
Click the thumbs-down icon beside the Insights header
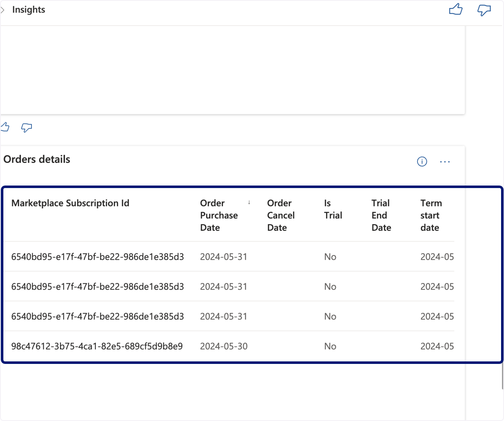(484, 10)
